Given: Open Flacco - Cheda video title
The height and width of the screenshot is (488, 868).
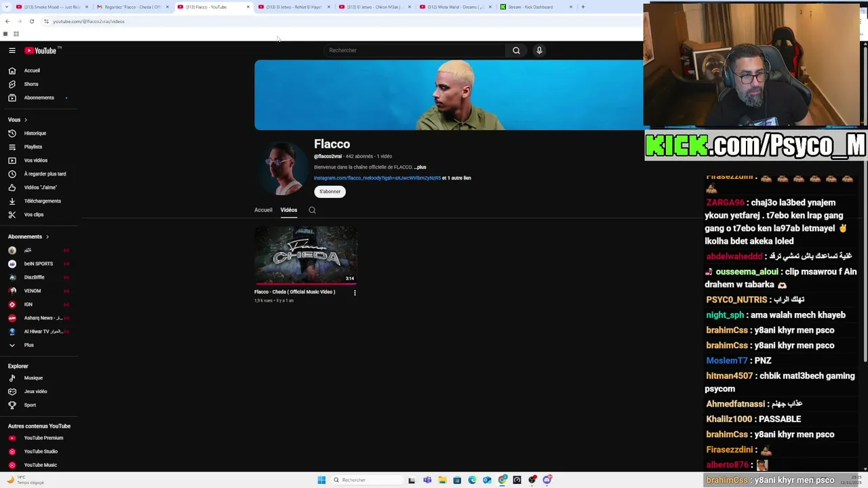Looking at the screenshot, I should point(294,292).
